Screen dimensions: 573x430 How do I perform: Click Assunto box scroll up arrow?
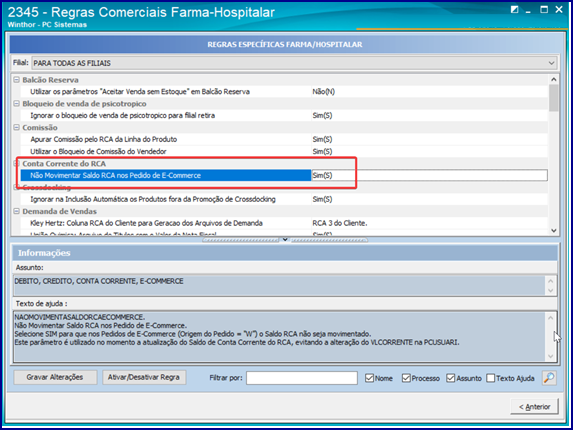pos(551,281)
